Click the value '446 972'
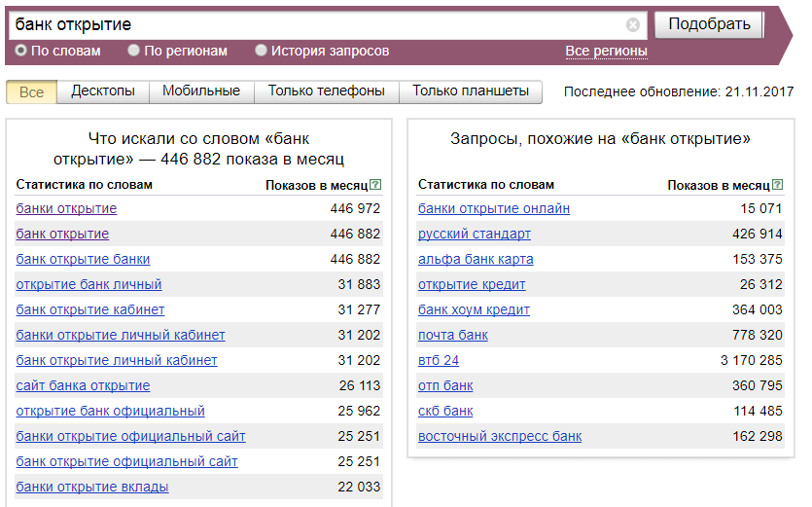 click(355, 208)
